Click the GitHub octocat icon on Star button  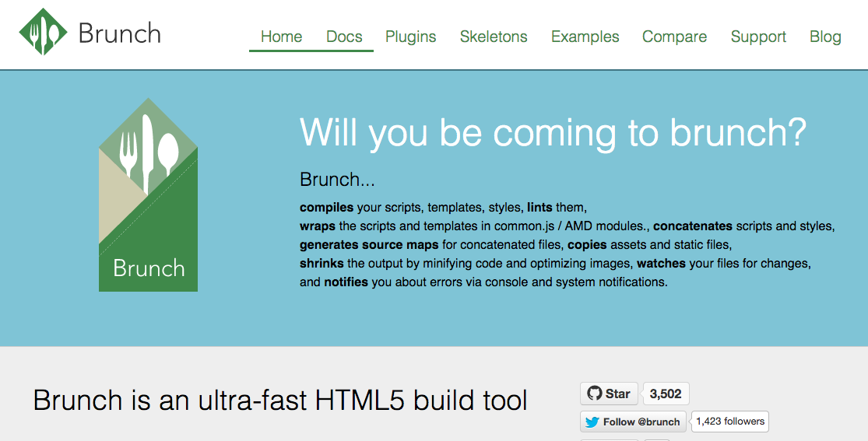[594, 394]
